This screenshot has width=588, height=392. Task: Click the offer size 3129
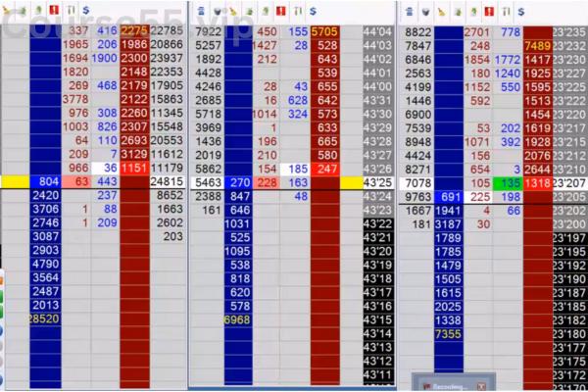(x=134, y=154)
